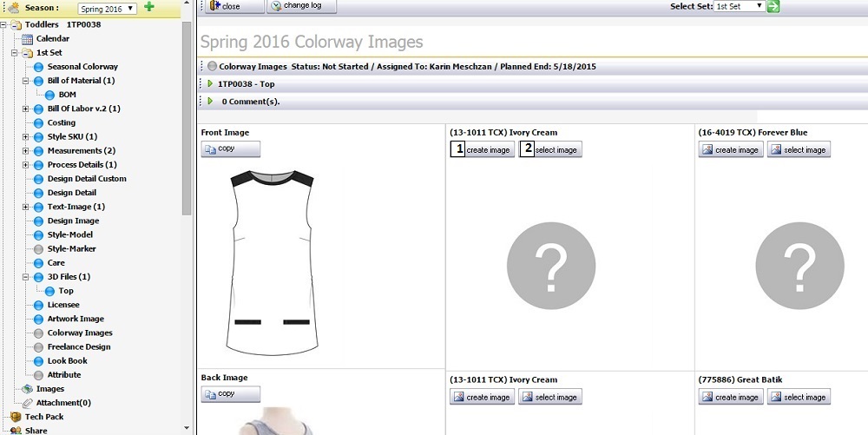868x435 pixels.
Task: Click create image for Forever Blue
Action: (x=731, y=149)
